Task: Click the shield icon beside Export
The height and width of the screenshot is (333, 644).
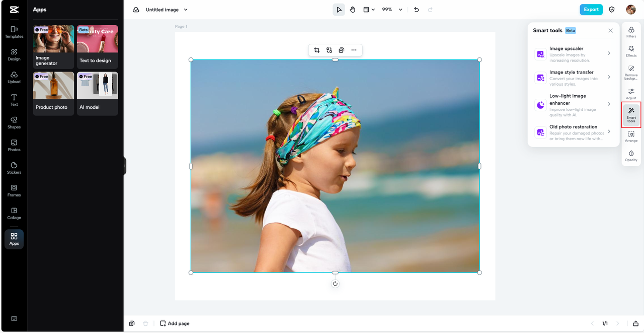Action: click(x=612, y=10)
